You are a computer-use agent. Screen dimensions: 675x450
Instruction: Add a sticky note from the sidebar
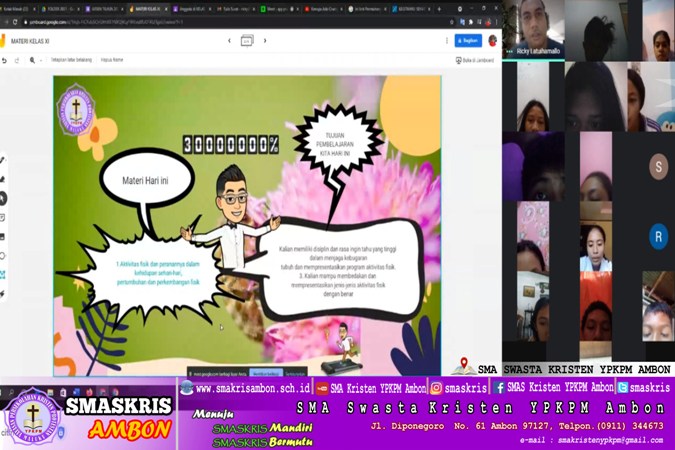coord(3,218)
